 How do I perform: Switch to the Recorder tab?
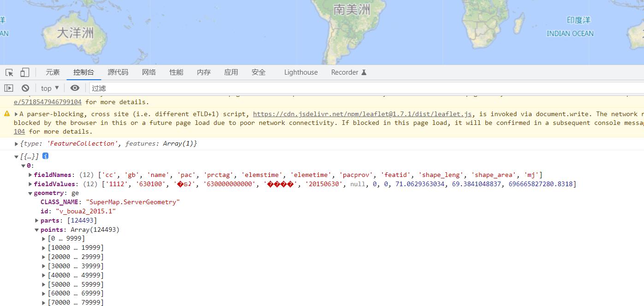345,72
